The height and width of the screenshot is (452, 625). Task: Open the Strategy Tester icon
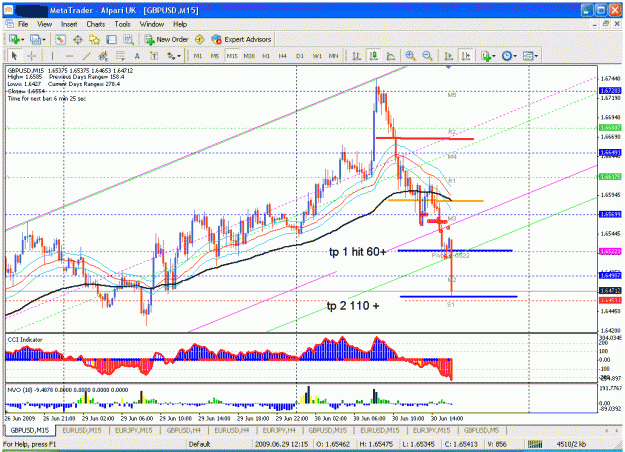pyautogui.click(x=128, y=39)
